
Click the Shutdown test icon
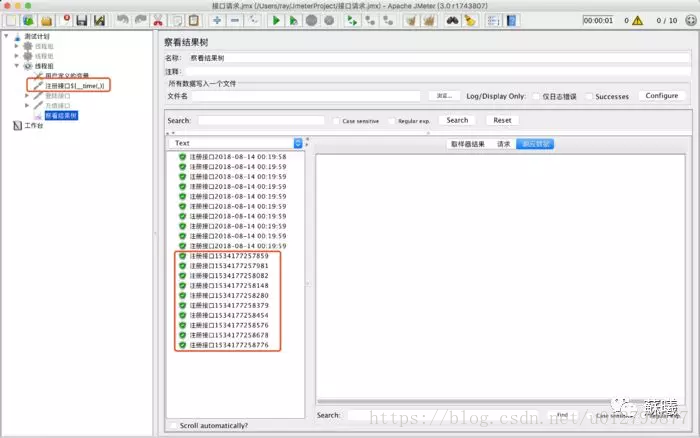pos(329,21)
